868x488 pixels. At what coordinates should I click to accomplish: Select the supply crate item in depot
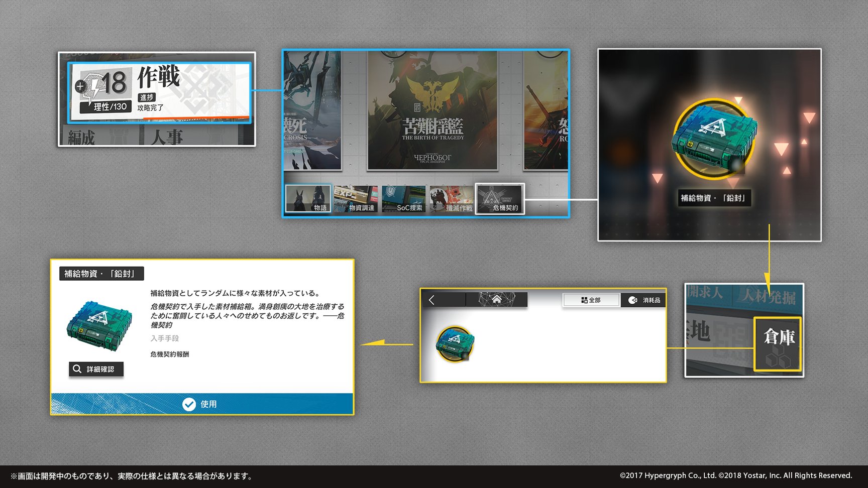[455, 344]
